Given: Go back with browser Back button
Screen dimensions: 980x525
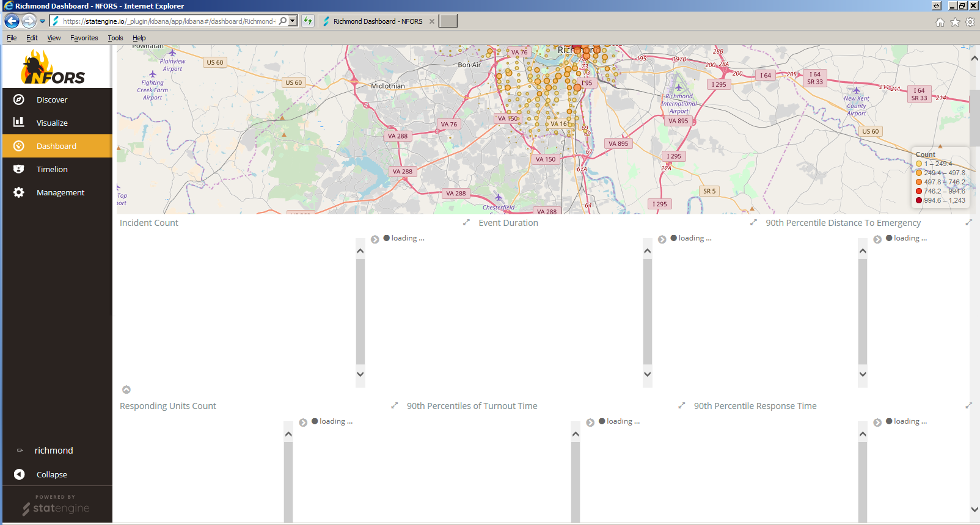Looking at the screenshot, I should point(12,21).
